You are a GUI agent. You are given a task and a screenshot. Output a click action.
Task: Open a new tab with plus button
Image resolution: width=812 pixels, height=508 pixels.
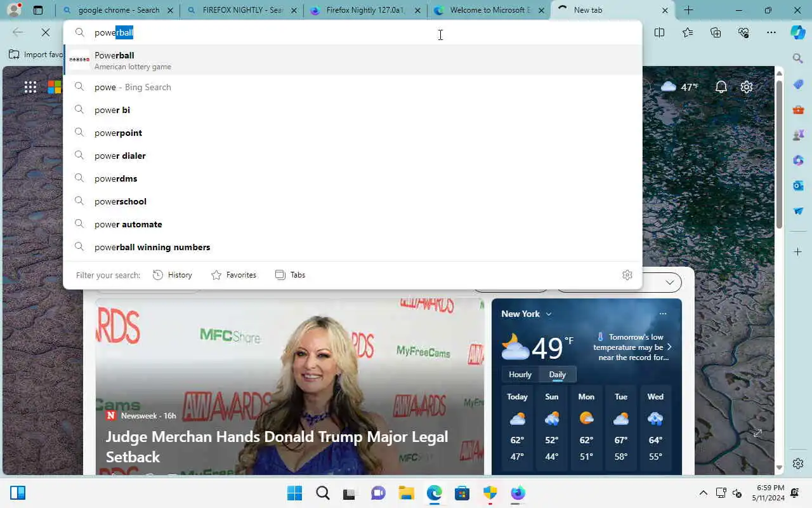click(689, 10)
